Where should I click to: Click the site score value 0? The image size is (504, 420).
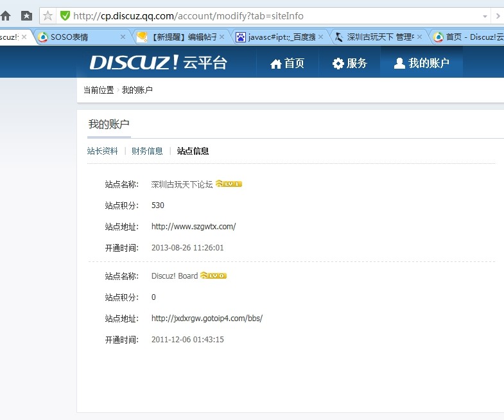click(x=153, y=297)
